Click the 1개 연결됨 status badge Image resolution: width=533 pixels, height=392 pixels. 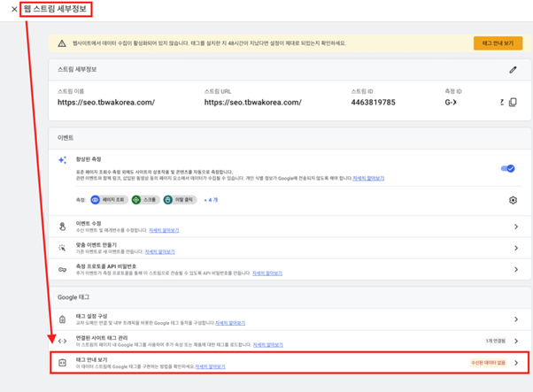pyautogui.click(x=495, y=341)
